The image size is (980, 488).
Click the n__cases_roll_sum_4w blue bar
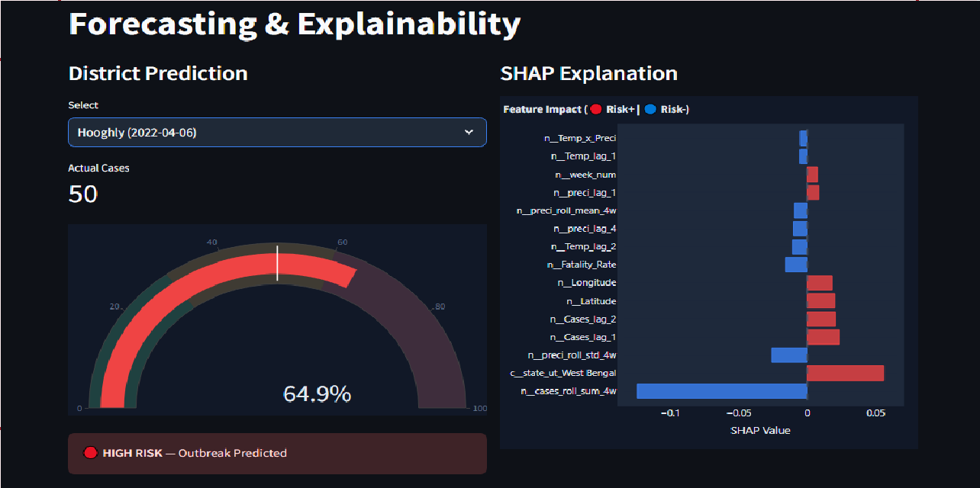coord(722,391)
